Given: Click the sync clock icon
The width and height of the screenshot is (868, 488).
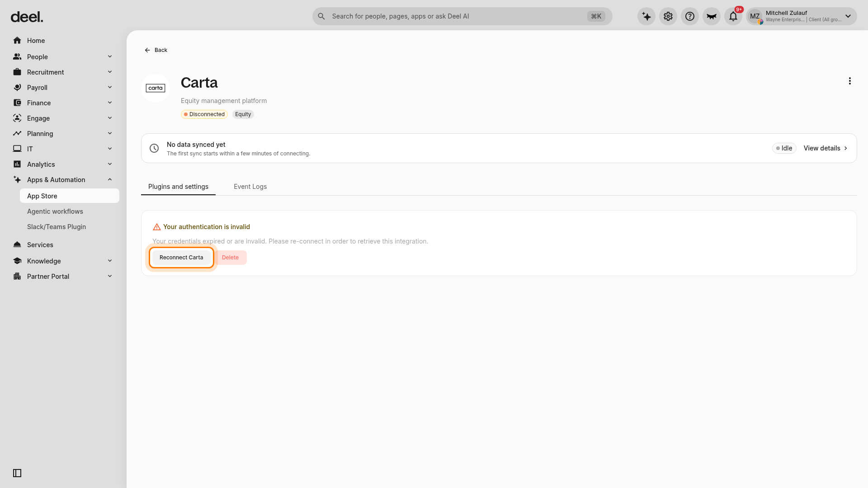Looking at the screenshot, I should 154,148.
